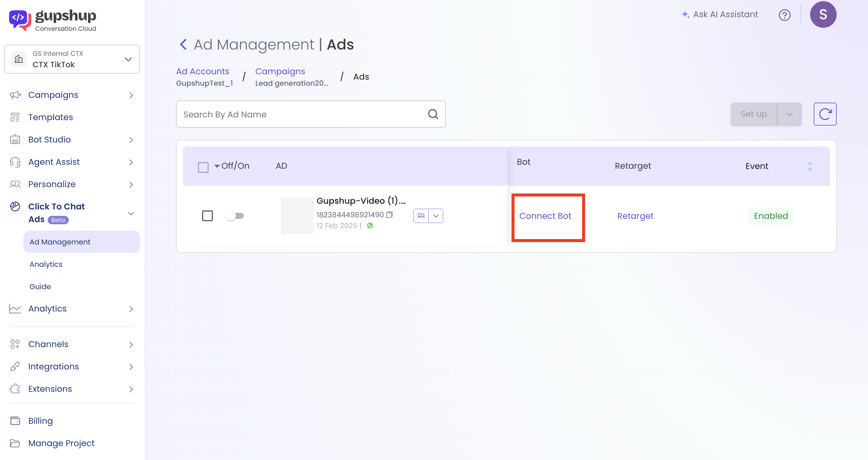868x460 pixels.
Task: Click the audience people icon button
Action: [421, 216]
